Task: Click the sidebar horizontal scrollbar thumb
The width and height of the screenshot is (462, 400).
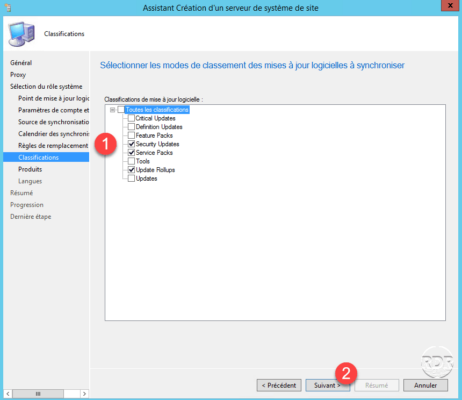Action: tap(38, 394)
